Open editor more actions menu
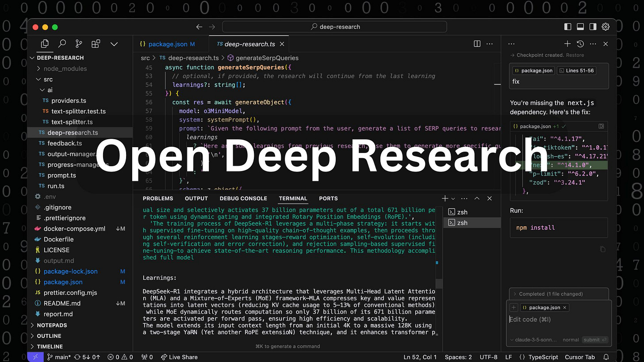This screenshot has height=362, width=644. click(490, 44)
